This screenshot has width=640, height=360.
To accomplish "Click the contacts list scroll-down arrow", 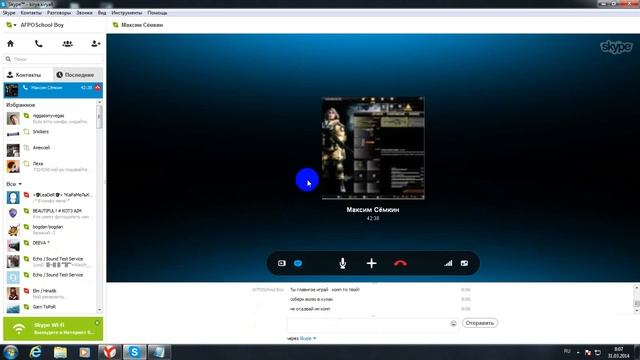I will click(x=99, y=310).
